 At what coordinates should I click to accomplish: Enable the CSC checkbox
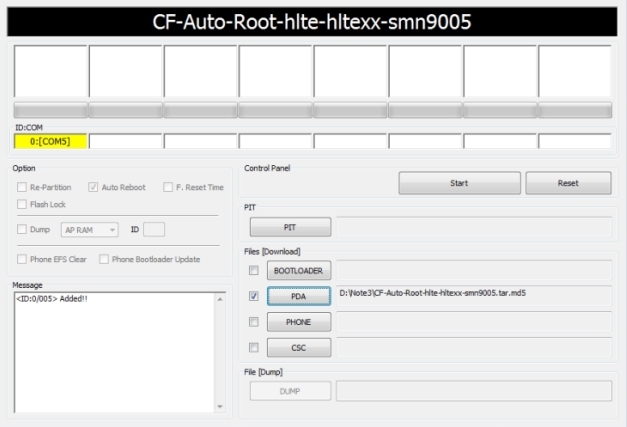254,347
